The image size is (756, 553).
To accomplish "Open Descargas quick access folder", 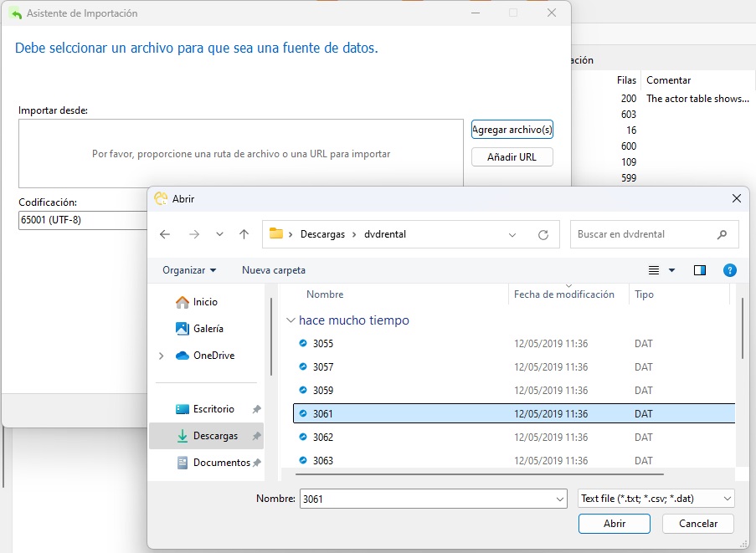I will coord(207,436).
